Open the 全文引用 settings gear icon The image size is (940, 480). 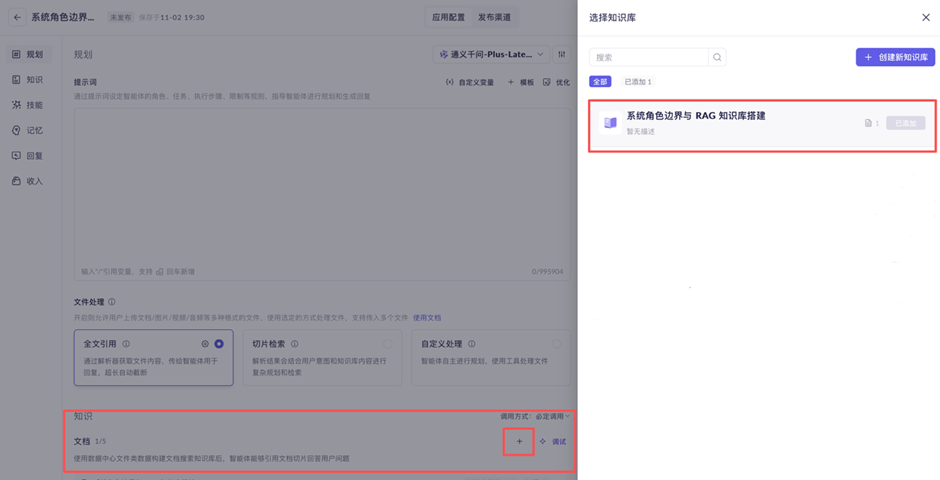point(205,344)
